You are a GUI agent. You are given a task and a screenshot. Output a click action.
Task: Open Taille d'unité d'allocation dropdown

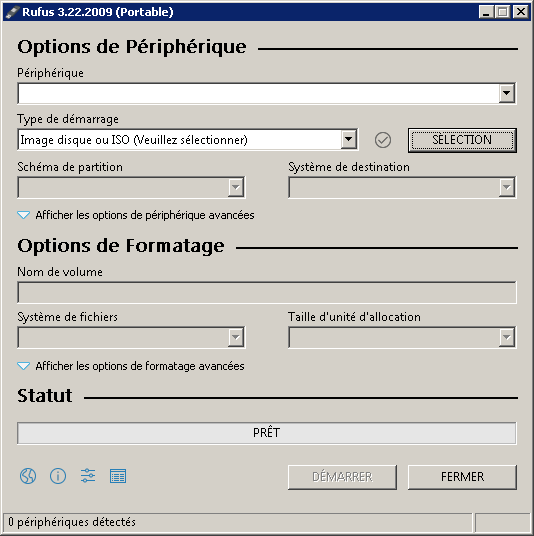click(x=402, y=338)
